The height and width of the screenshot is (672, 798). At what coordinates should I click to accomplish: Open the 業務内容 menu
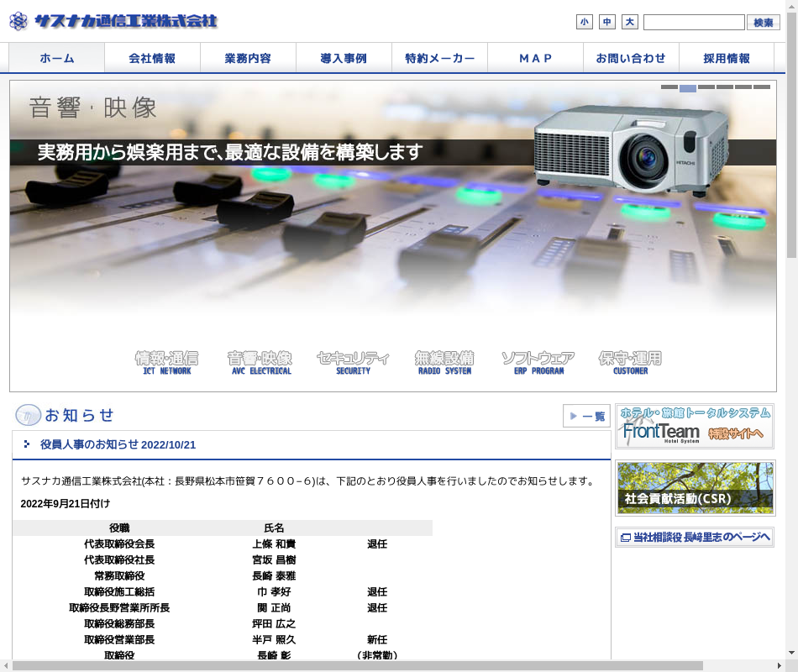[x=248, y=58]
